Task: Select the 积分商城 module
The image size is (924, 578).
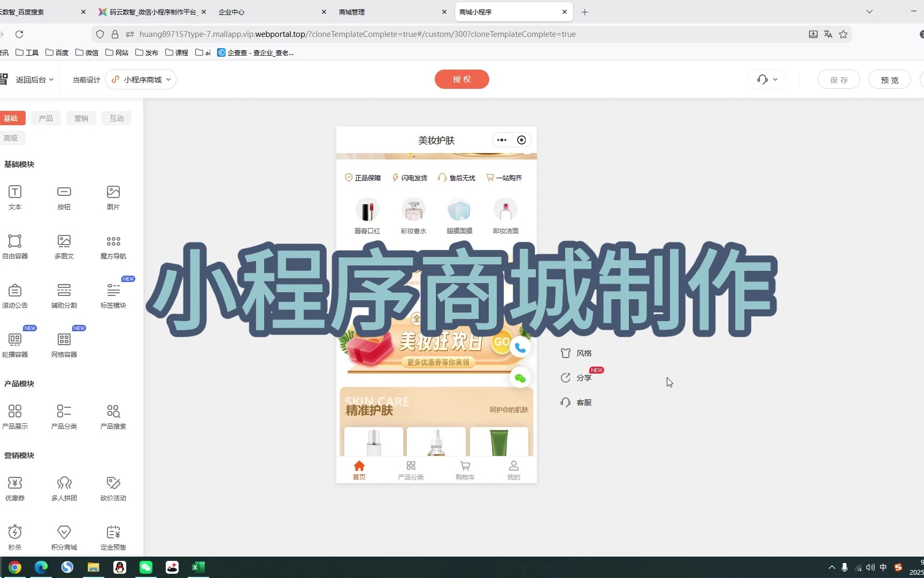Action: (64, 537)
